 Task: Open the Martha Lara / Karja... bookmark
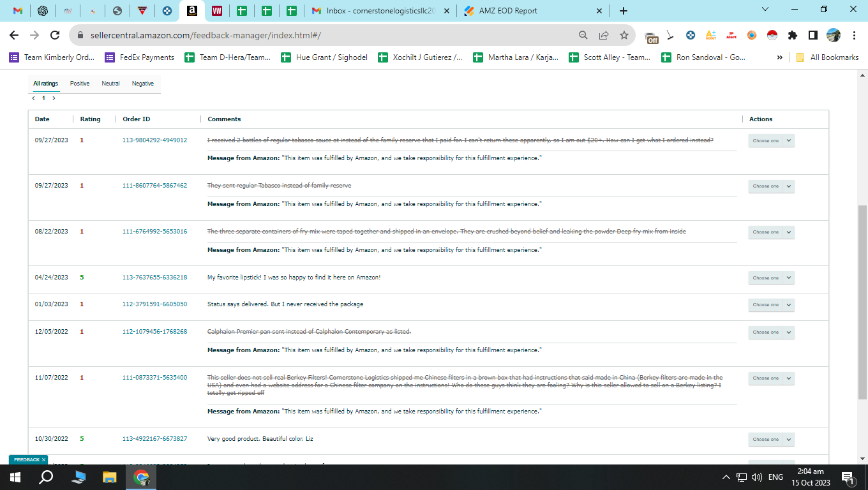tap(516, 57)
